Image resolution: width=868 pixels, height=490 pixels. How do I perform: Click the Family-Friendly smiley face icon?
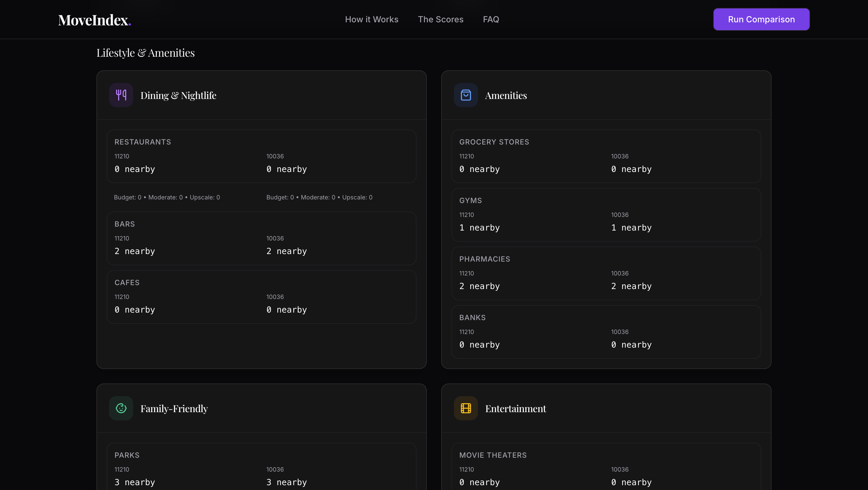[121, 408]
